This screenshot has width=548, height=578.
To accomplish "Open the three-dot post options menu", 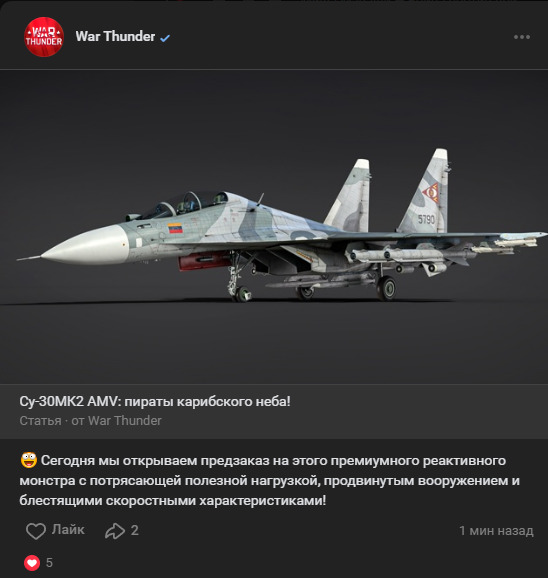I will (x=522, y=37).
